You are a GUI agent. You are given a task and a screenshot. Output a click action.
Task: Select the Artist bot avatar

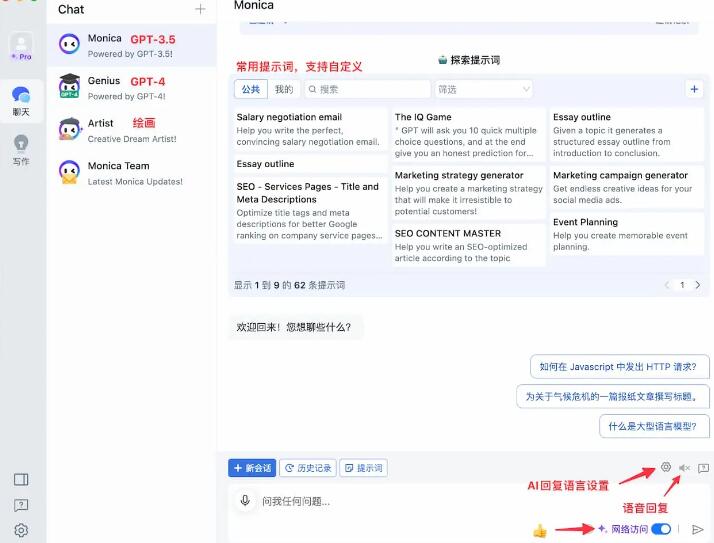(x=69, y=129)
